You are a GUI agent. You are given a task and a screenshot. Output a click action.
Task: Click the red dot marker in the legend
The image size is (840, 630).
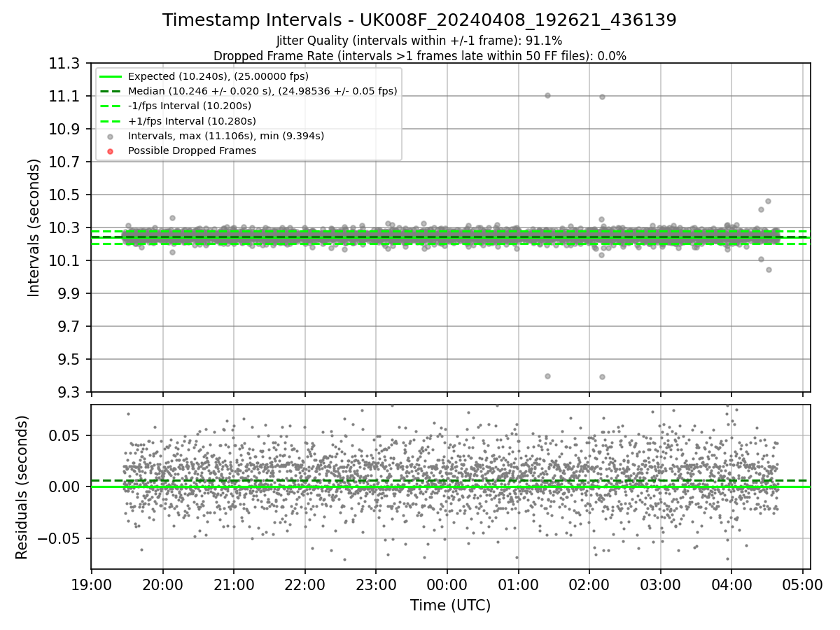[x=111, y=151]
